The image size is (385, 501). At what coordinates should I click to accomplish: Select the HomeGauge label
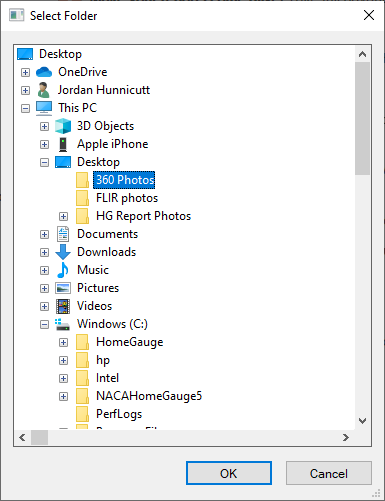point(130,342)
